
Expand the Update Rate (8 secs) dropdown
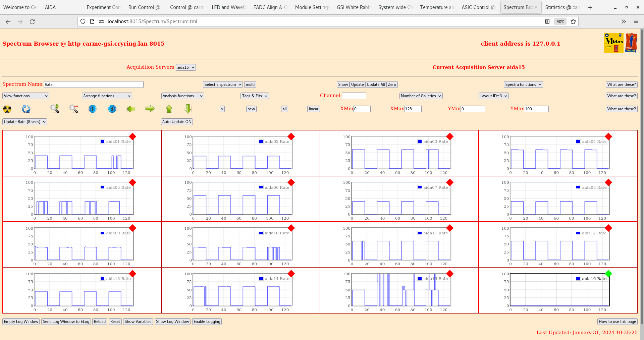pyautogui.click(x=25, y=122)
